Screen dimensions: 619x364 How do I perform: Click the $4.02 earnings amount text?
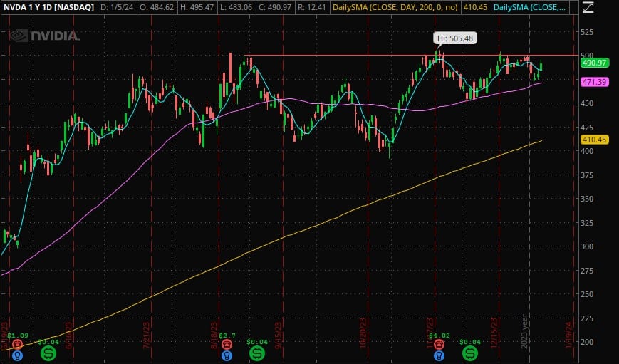(x=439, y=336)
